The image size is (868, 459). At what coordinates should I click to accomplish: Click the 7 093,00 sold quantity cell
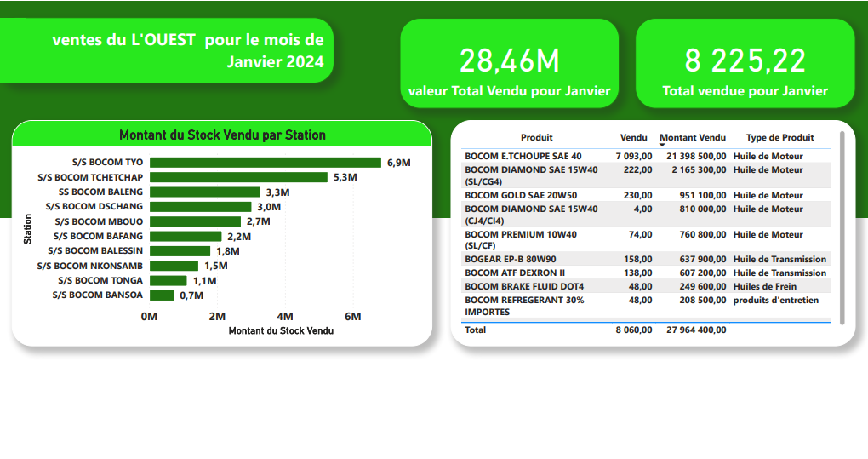coord(633,156)
